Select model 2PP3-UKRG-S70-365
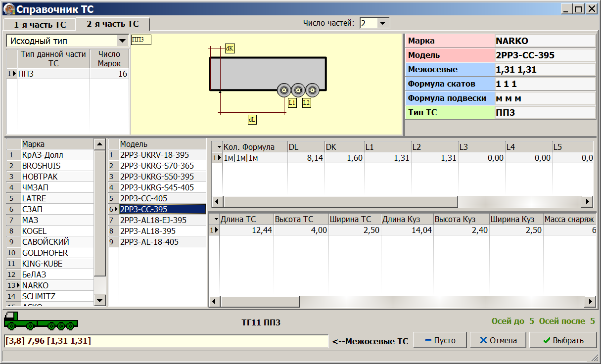Image resolution: width=601 pixels, height=364 pixels. [x=162, y=166]
